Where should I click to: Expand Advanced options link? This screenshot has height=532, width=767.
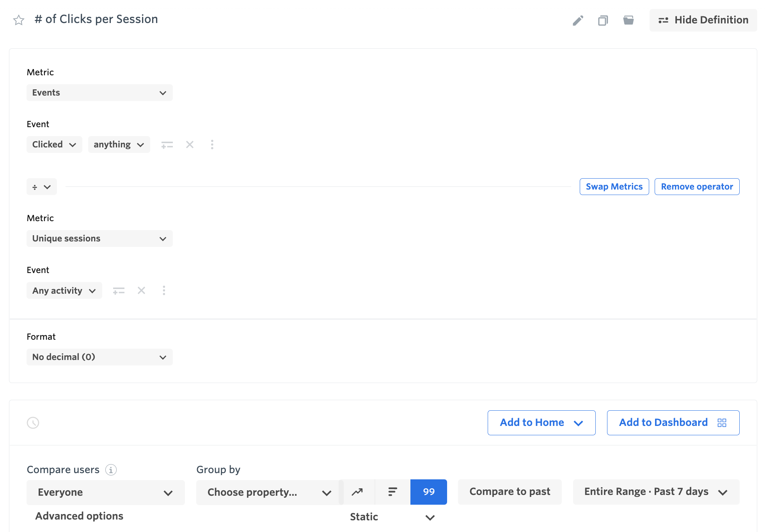[79, 516]
